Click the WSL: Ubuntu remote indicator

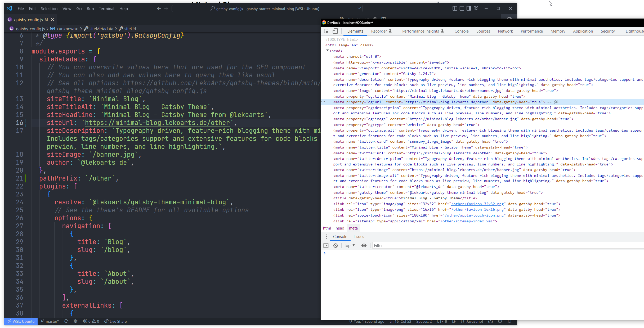pos(21,321)
